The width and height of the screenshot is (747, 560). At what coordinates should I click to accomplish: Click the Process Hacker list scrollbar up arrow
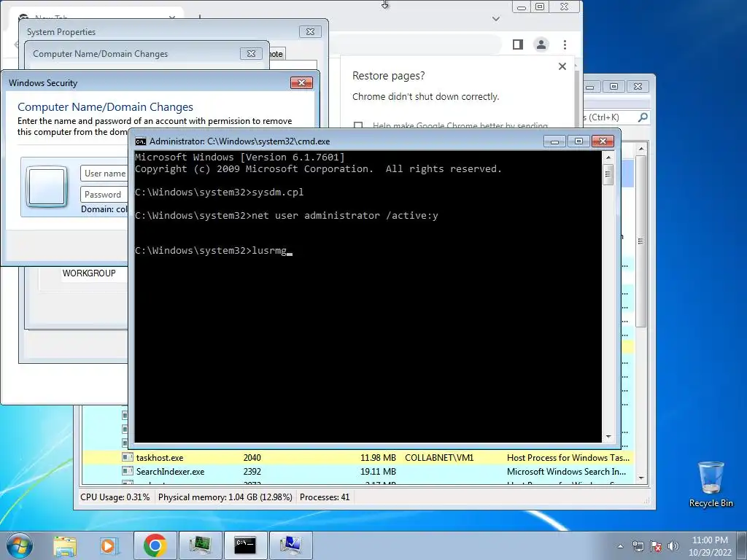[641, 149]
